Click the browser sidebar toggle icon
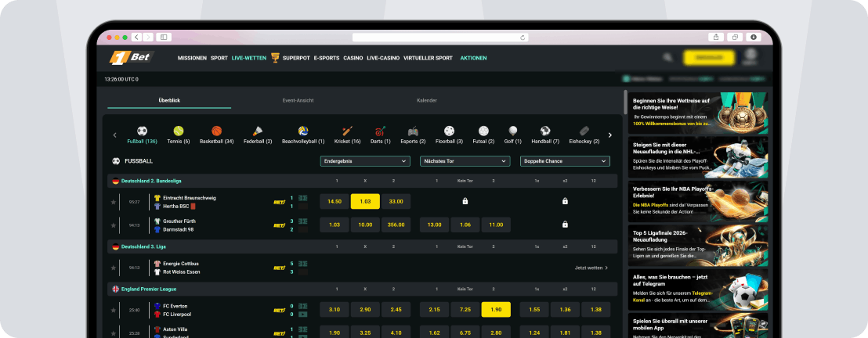Image resolution: width=868 pixels, height=338 pixels. click(x=164, y=37)
